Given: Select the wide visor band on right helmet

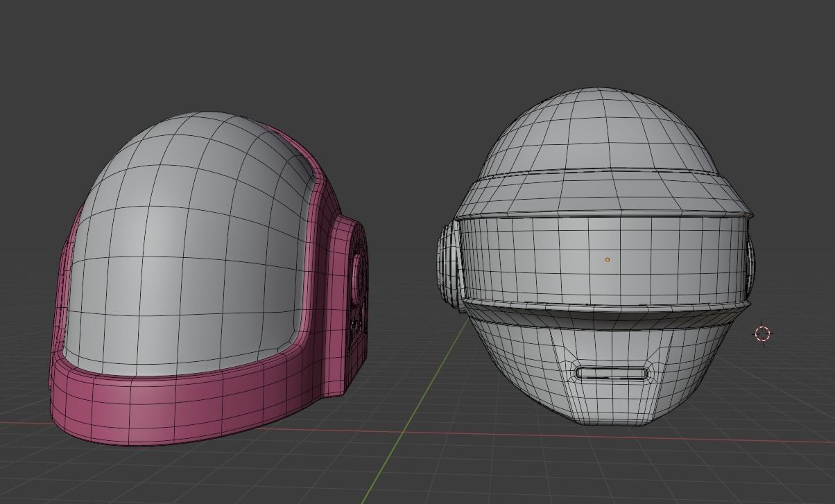Looking at the screenshot, I should 605,260.
